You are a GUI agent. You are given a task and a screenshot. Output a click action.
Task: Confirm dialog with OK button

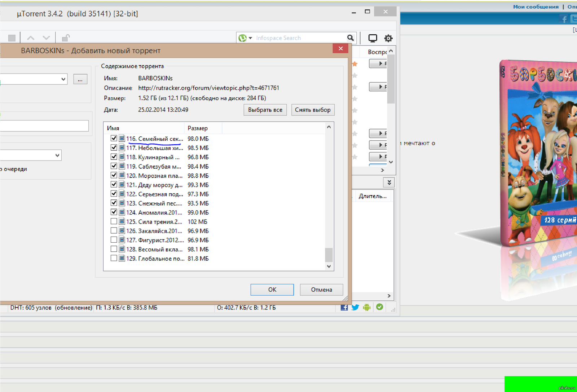click(x=272, y=290)
